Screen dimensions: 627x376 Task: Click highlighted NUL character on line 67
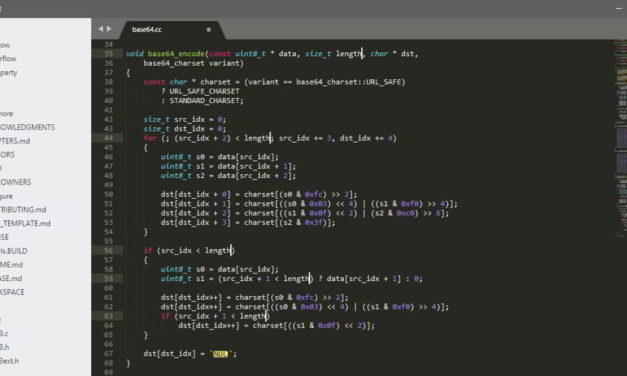click(x=220, y=354)
